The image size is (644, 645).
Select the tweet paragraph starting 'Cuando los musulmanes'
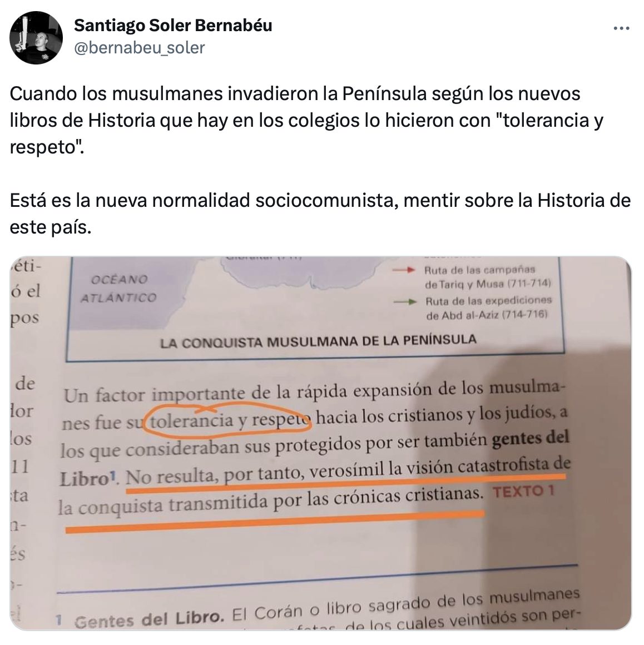[x=306, y=120]
